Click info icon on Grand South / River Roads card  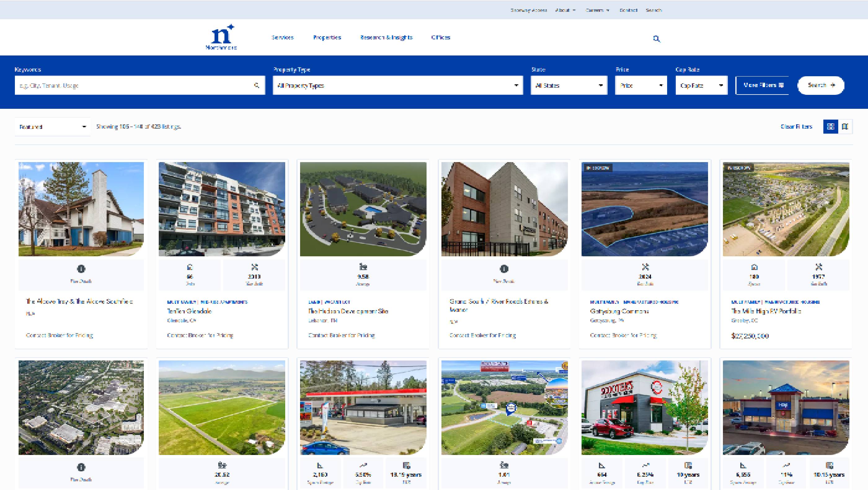pyautogui.click(x=504, y=269)
